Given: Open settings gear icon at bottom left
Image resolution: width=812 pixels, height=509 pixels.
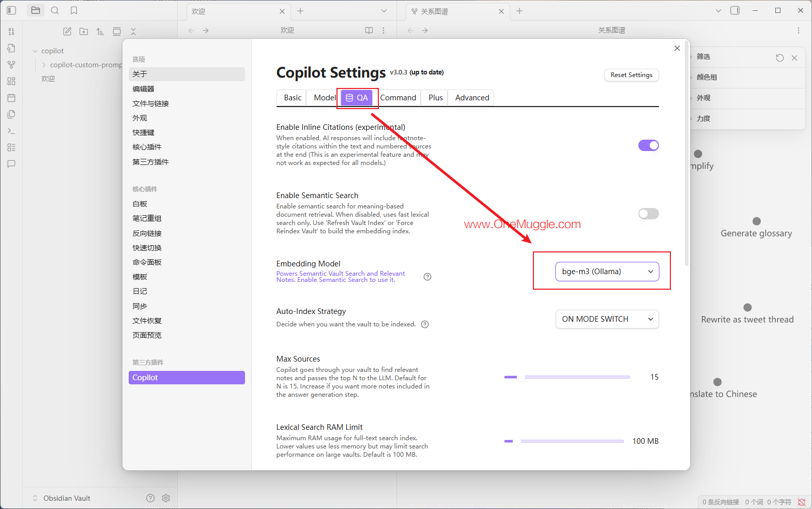Looking at the screenshot, I should pos(166,498).
